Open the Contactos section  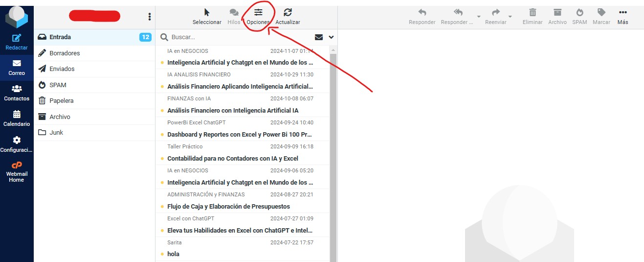tap(17, 93)
